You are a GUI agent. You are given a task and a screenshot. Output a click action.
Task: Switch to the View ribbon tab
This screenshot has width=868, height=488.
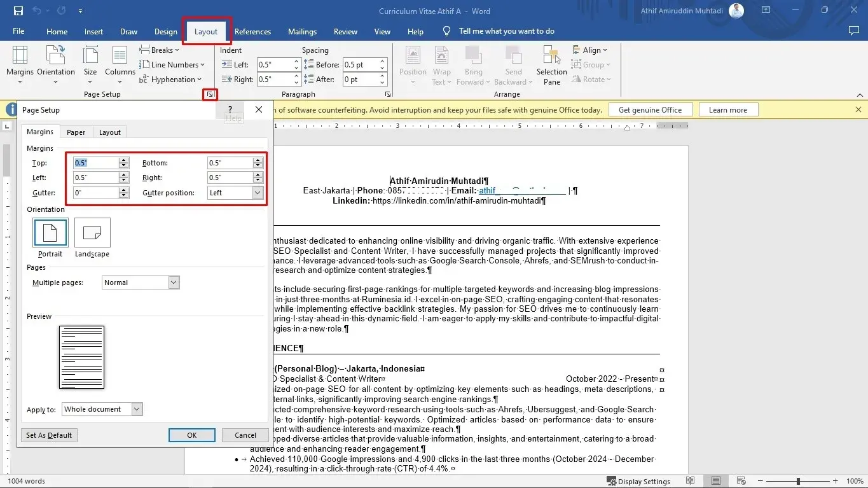(382, 31)
